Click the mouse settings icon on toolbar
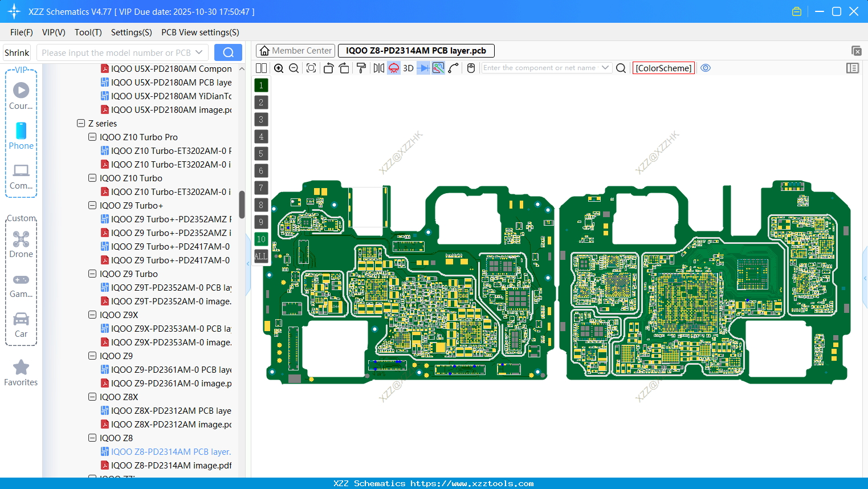Viewport: 868px width, 489px height. point(471,68)
